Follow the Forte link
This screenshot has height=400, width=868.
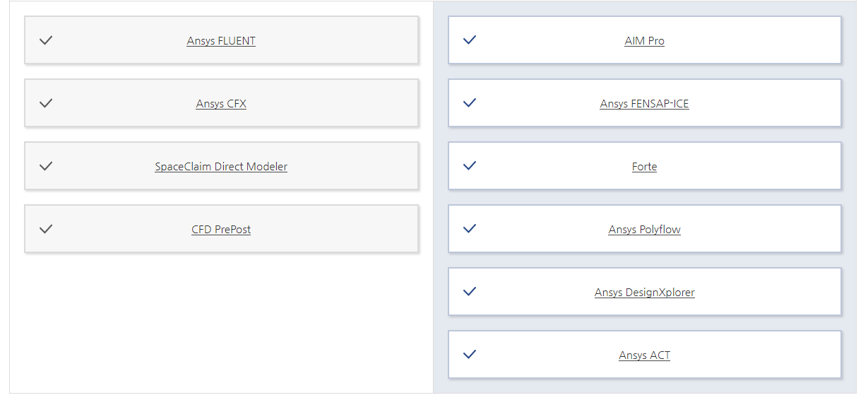point(644,167)
